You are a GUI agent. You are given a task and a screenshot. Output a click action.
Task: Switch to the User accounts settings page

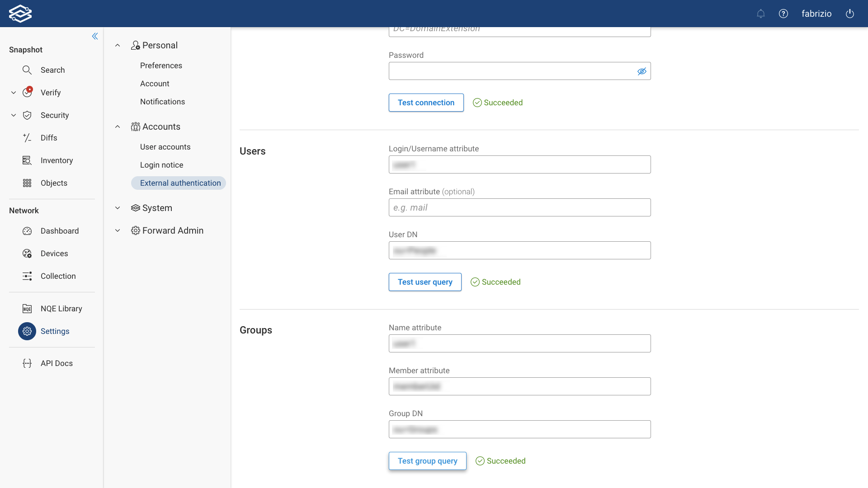[165, 147]
